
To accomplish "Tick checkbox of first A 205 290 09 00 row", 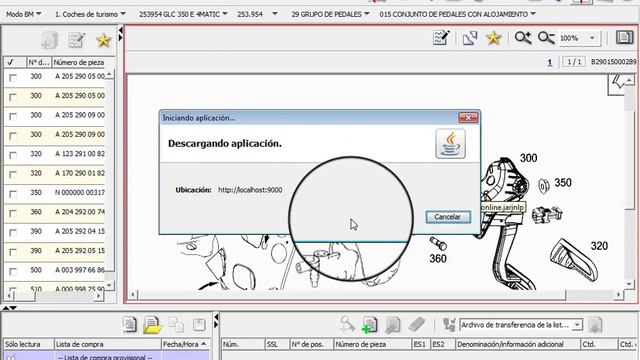I will click(x=13, y=117).
